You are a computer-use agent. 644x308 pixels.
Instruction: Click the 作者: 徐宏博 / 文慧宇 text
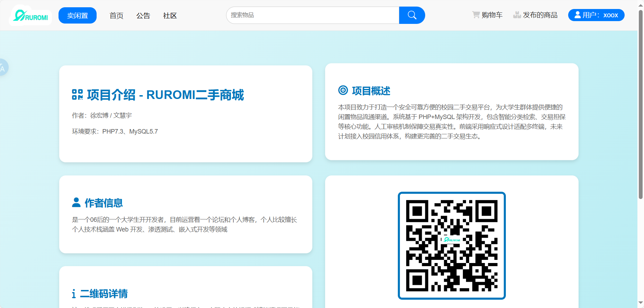[102, 115]
